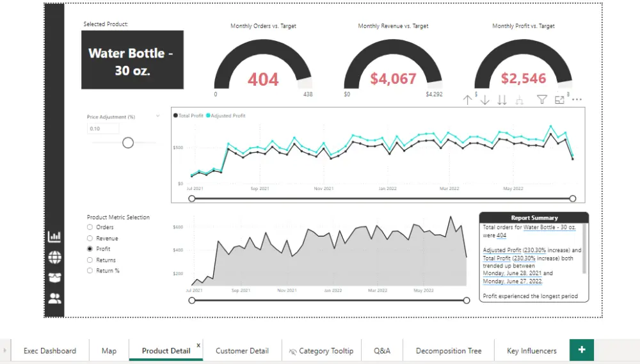Open the customers people icon in sidebar
Screen dimensions: 640x364
click(x=54, y=298)
